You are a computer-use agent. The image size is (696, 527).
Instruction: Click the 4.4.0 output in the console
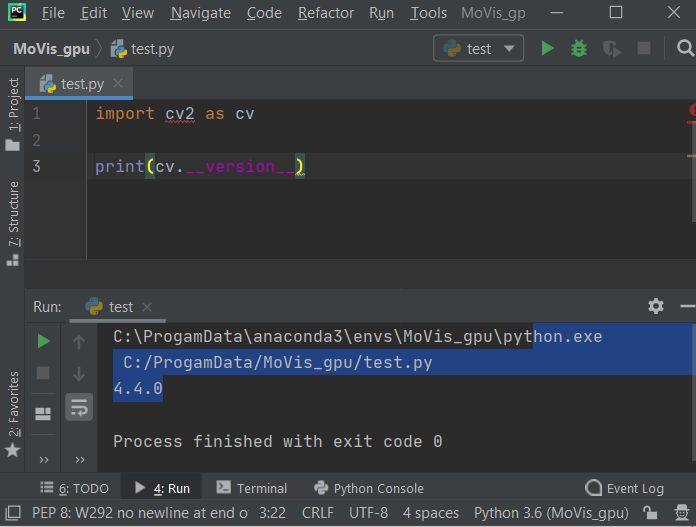[138, 388]
